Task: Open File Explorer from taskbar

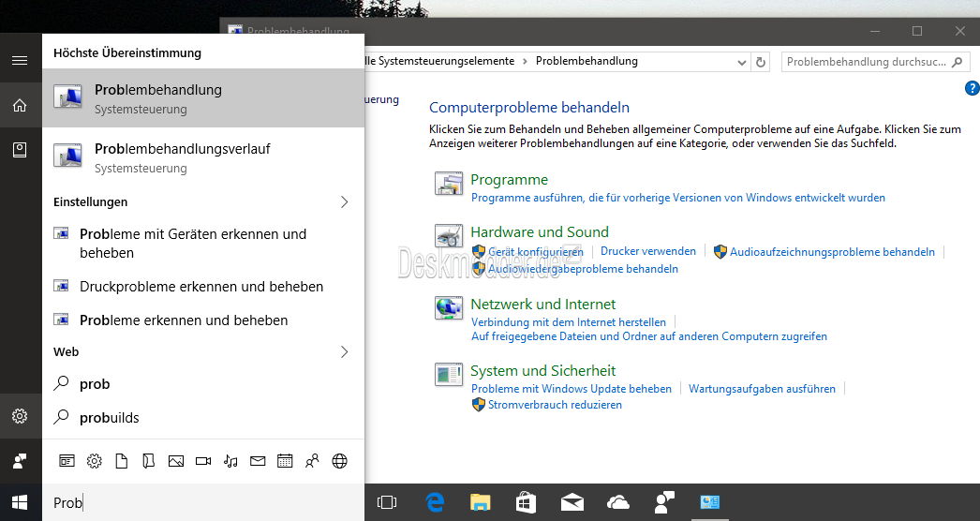Action: pos(480,502)
